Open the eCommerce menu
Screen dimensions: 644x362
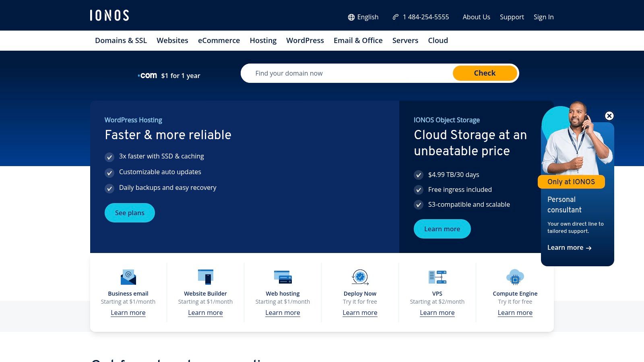pyautogui.click(x=219, y=40)
